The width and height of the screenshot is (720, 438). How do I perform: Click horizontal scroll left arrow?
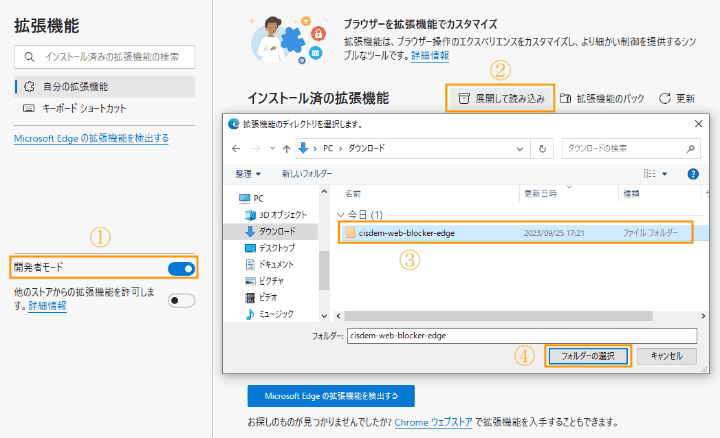point(338,316)
